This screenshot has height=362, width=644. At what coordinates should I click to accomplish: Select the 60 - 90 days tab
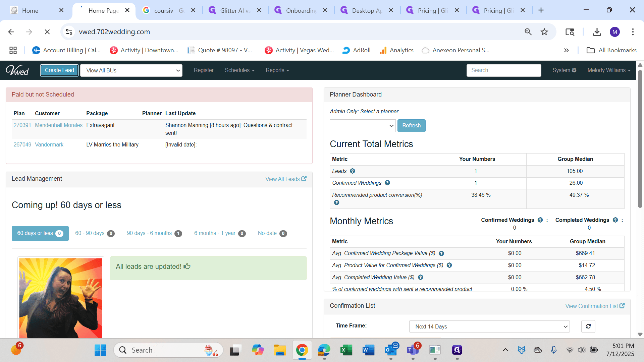95,233
